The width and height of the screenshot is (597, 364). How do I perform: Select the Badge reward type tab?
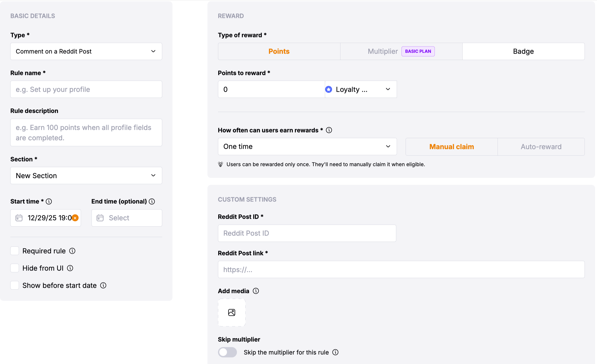[523, 51]
